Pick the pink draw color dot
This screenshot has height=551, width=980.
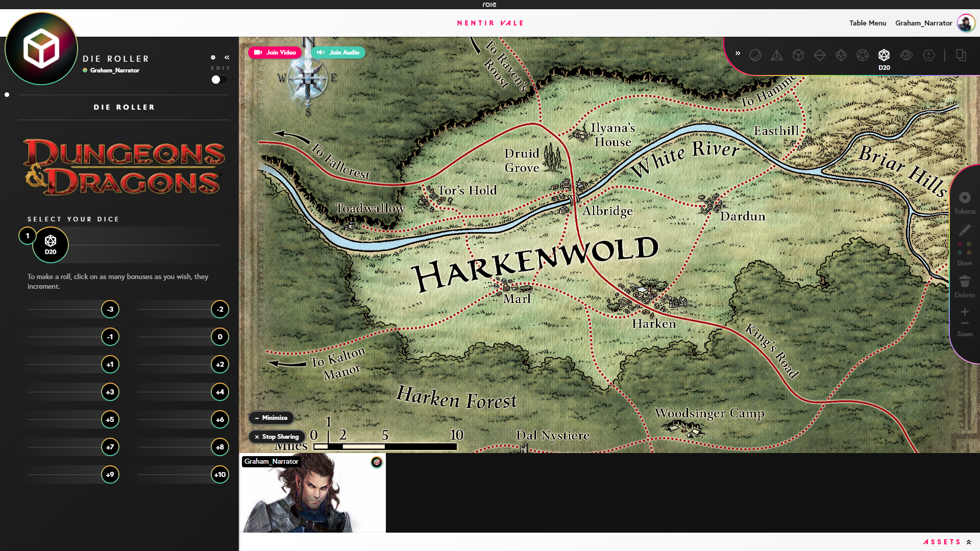pyautogui.click(x=960, y=244)
